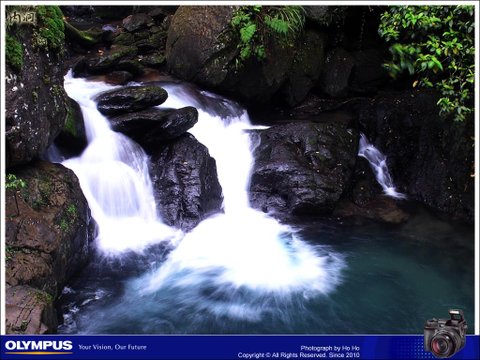The width and height of the screenshot is (480, 360).
Task: Click the 'Photograph by Ho Ho' credit
Action: coord(330,348)
